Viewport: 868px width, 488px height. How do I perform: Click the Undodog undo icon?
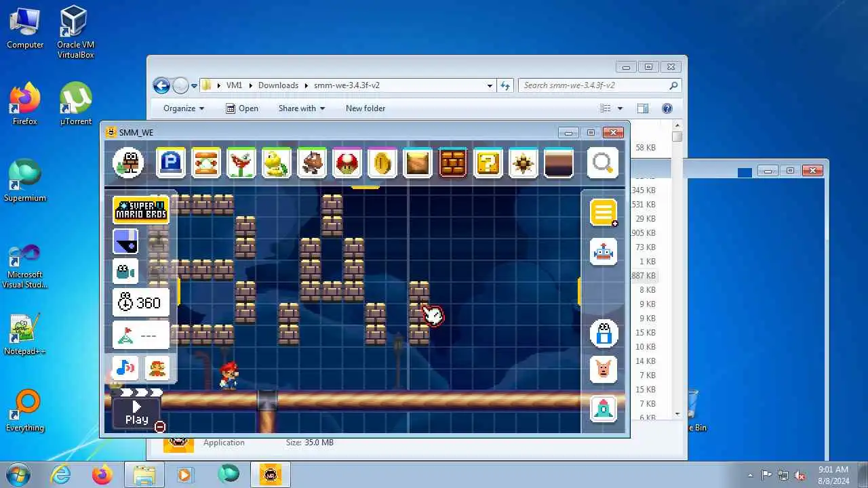click(x=604, y=369)
